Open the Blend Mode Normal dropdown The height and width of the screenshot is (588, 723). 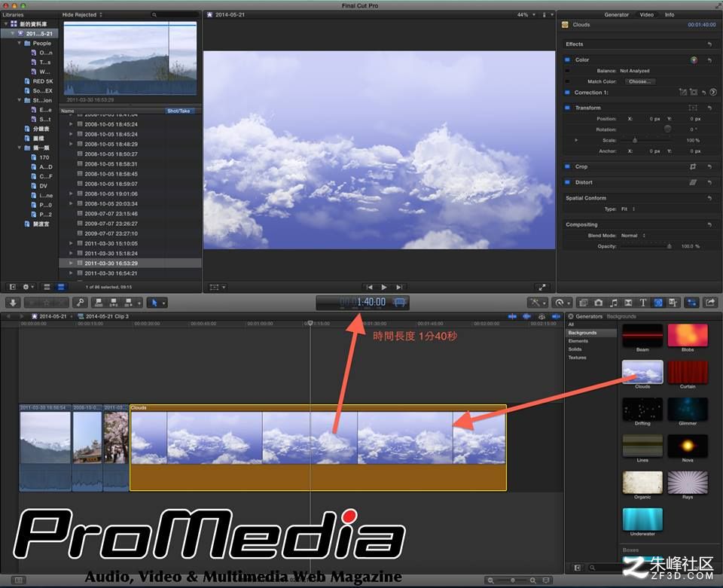click(x=633, y=236)
